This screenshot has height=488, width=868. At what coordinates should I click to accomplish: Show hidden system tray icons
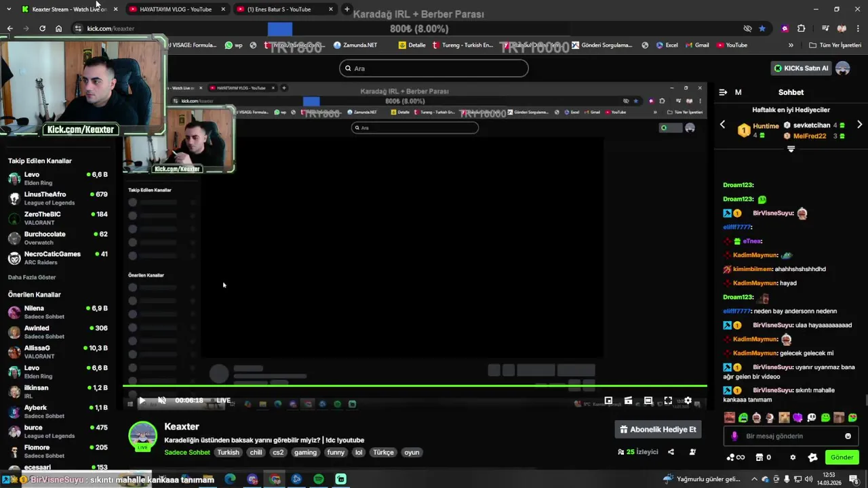[x=754, y=479]
